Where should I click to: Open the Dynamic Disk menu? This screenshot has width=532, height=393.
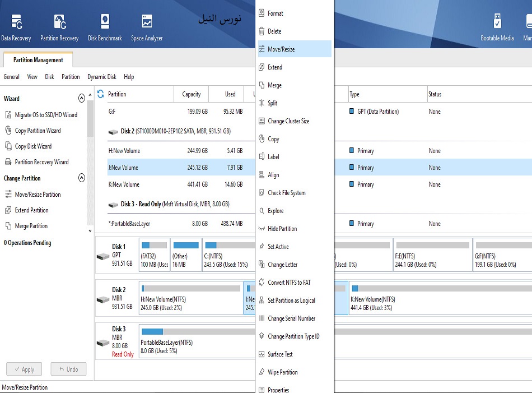[x=102, y=77]
